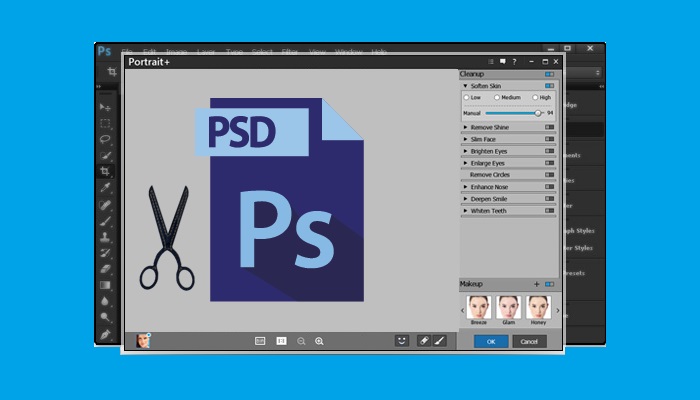
Task: Collapse the Soften Skin section arrow
Action: 465,86
